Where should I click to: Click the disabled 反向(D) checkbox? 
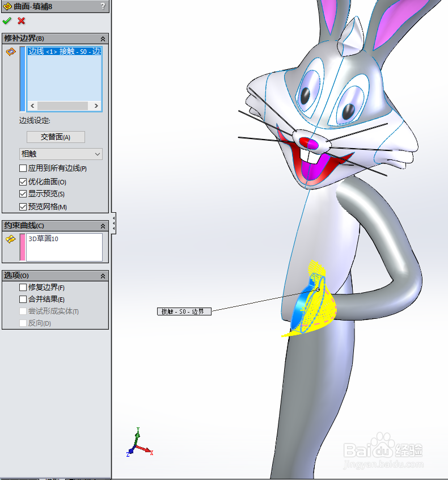(23, 323)
